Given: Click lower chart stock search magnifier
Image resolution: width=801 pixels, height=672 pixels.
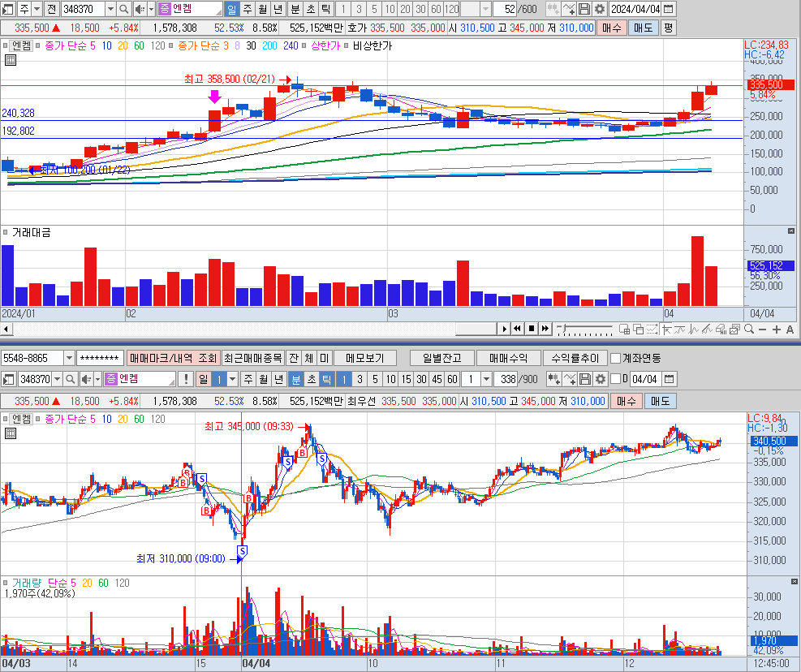Looking at the screenshot, I should pos(71,379).
